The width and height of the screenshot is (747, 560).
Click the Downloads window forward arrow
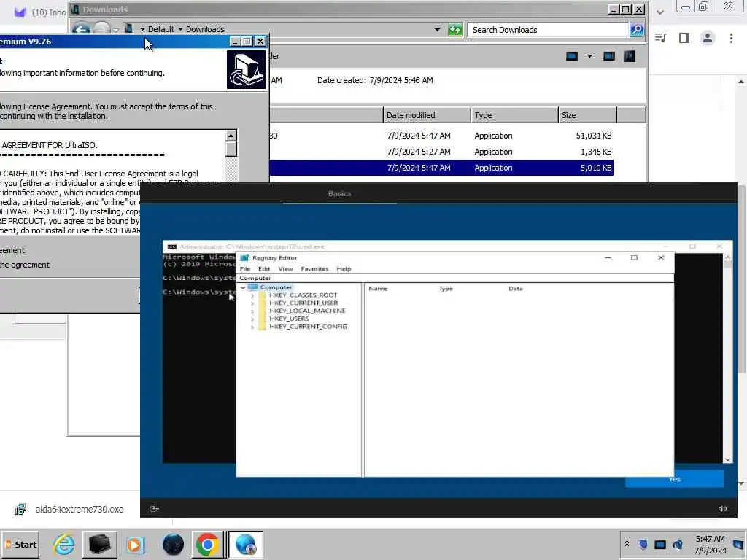[101, 29]
